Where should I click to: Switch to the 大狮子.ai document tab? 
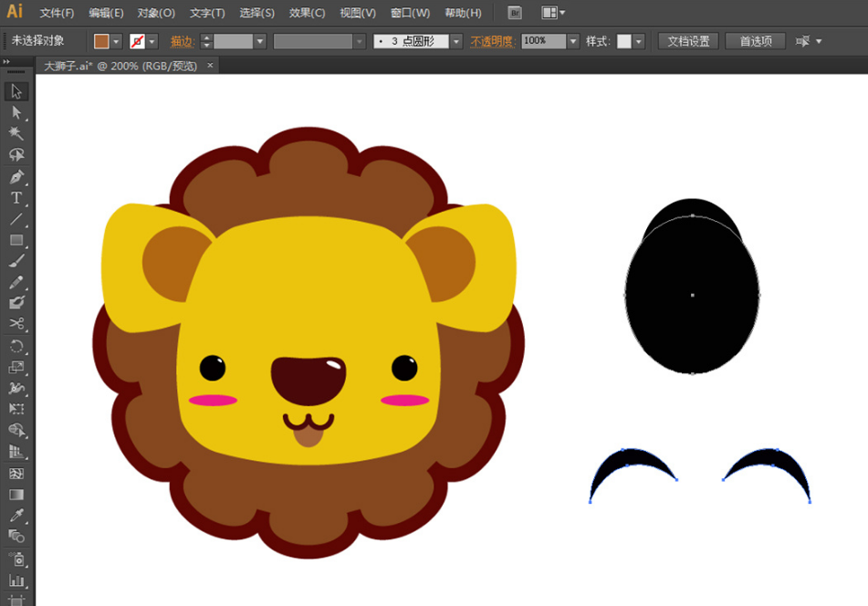120,66
